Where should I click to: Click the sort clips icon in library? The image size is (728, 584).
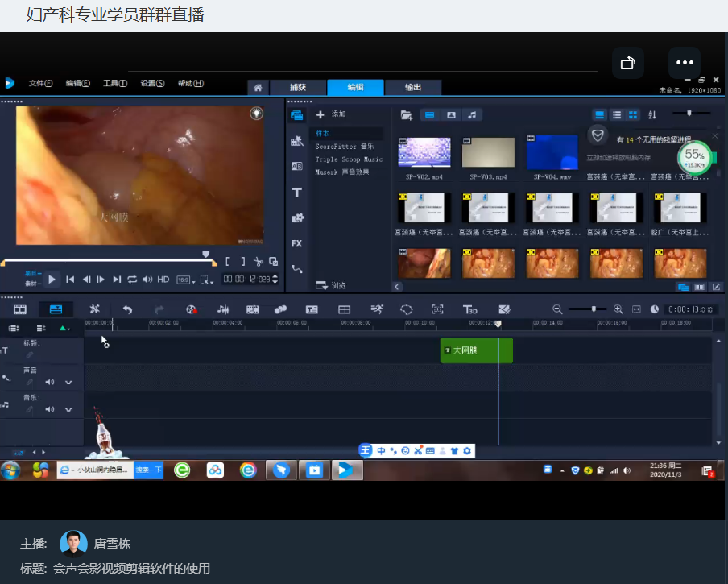coord(651,114)
